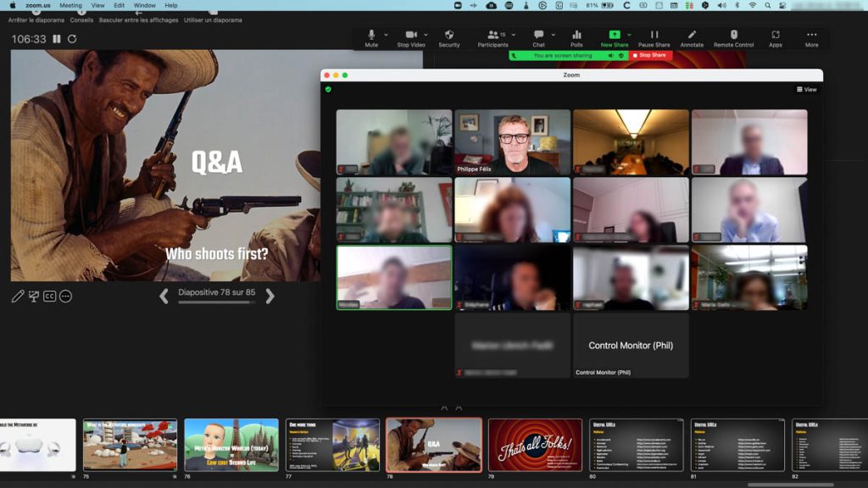
Task: Open the More options in Zoom toolbar
Action: coord(811,39)
